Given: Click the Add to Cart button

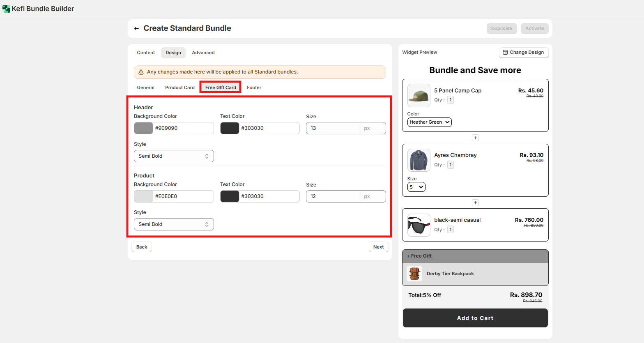Looking at the screenshot, I should (x=475, y=318).
